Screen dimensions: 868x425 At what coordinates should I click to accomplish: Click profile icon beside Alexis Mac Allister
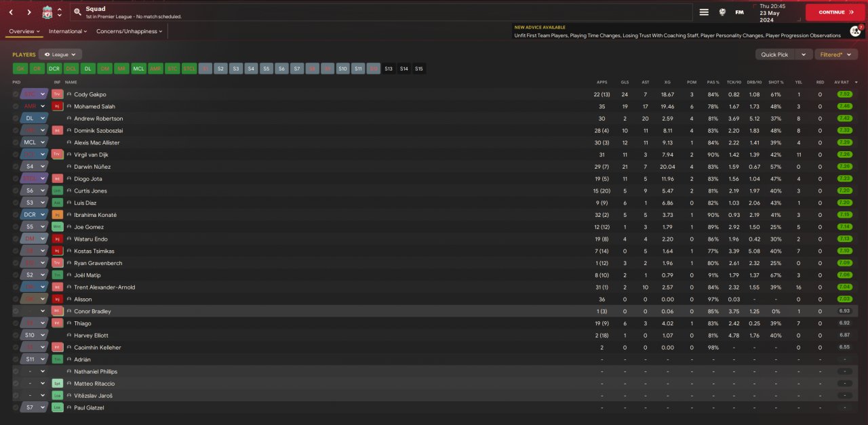(69, 142)
